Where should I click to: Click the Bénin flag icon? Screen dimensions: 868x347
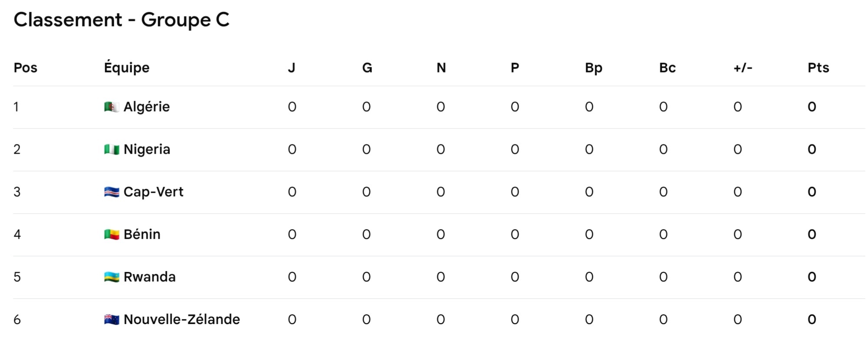coord(111,235)
